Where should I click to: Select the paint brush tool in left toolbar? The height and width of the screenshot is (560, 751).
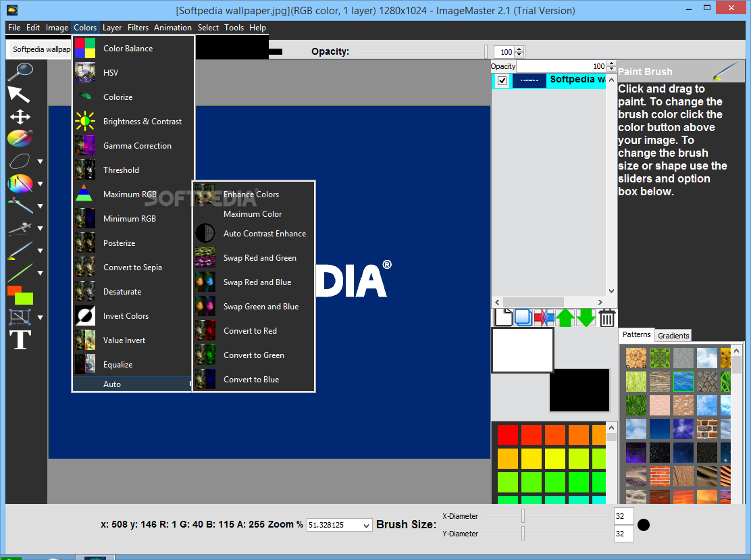(20, 251)
